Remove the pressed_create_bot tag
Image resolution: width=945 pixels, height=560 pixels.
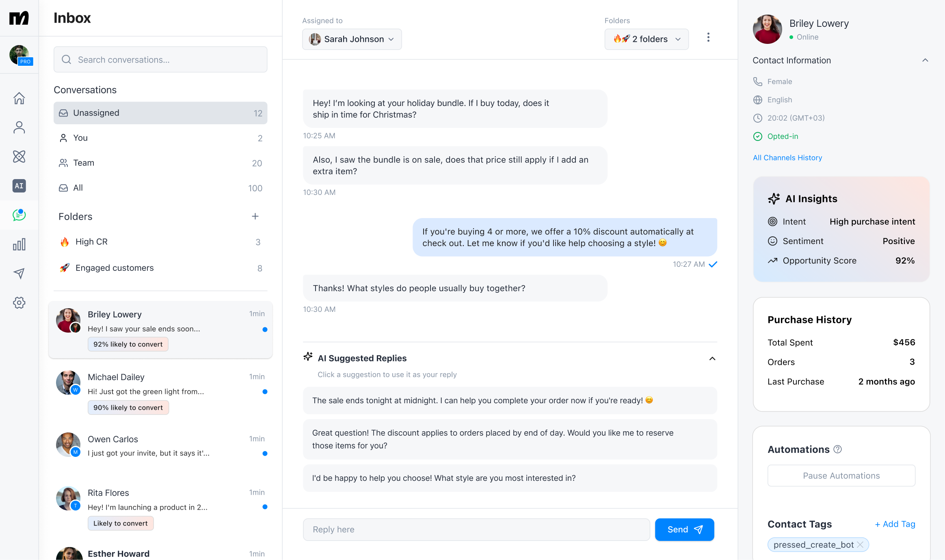pos(860,545)
